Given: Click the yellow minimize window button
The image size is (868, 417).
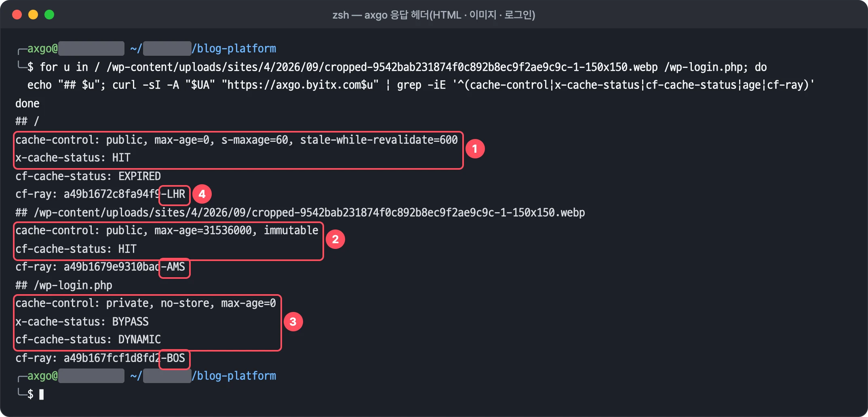Looking at the screenshot, I should [x=33, y=15].
